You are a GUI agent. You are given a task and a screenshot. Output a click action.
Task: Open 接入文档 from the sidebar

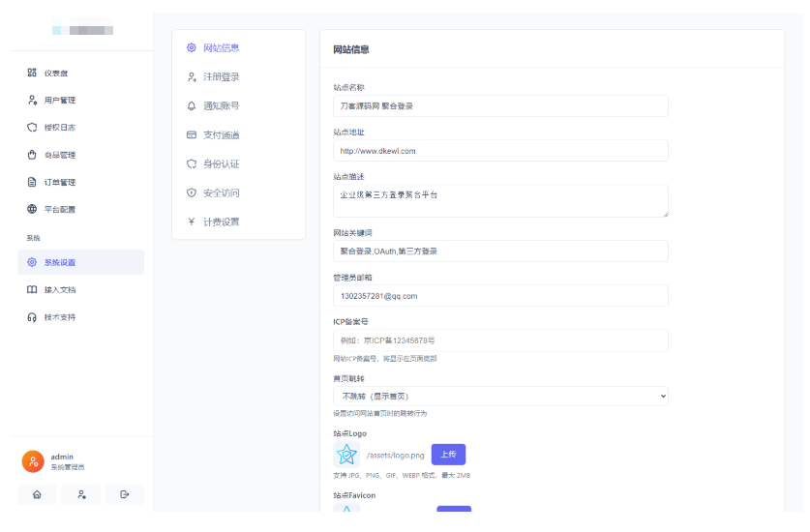point(80,290)
